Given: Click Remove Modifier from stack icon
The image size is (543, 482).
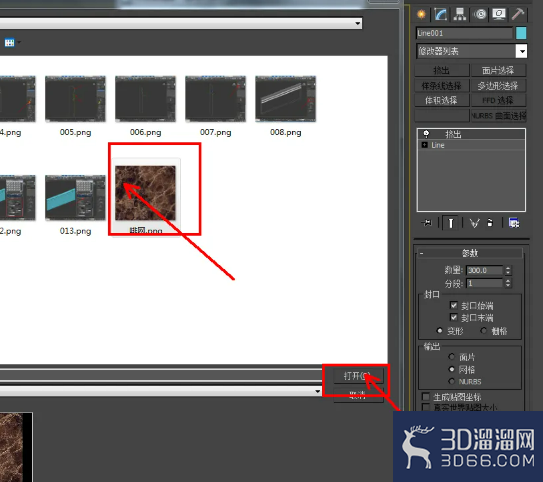Looking at the screenshot, I should point(490,223).
